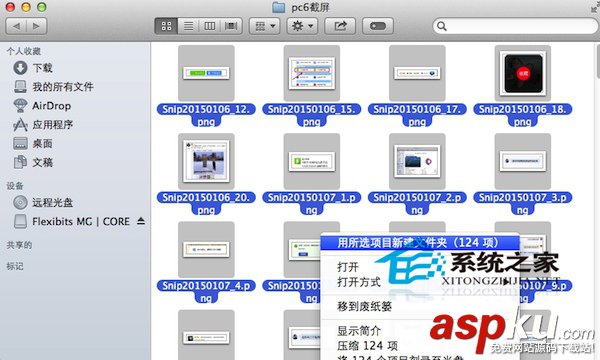This screenshot has width=600, height=360.
Task: Click the 个人收藏 sidebar header
Action: (x=23, y=51)
